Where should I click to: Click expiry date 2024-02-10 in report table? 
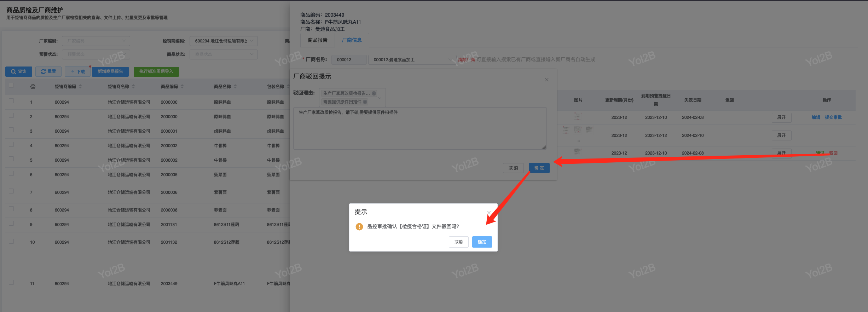(693, 135)
